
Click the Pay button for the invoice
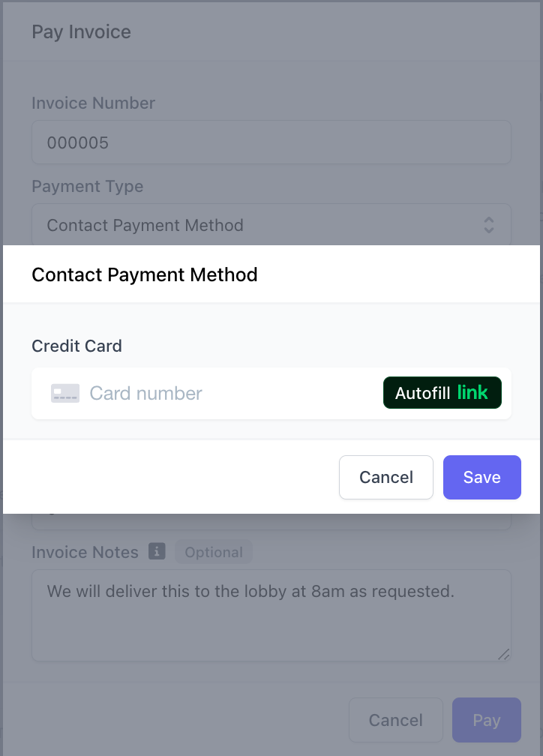486,720
